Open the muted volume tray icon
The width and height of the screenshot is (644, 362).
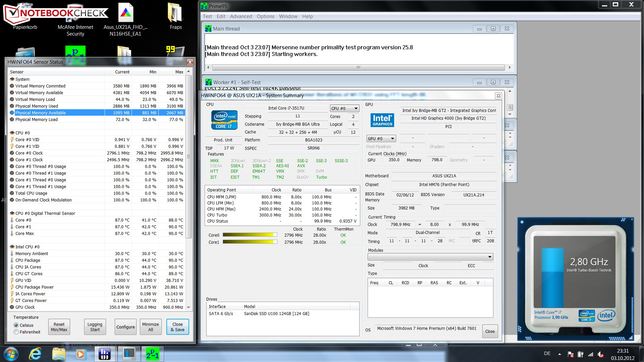coord(601,354)
